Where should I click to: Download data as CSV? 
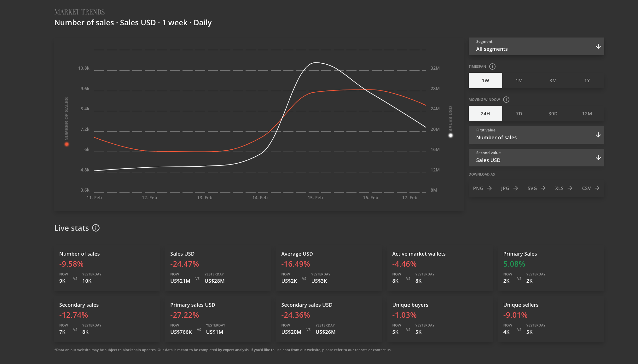[590, 188]
